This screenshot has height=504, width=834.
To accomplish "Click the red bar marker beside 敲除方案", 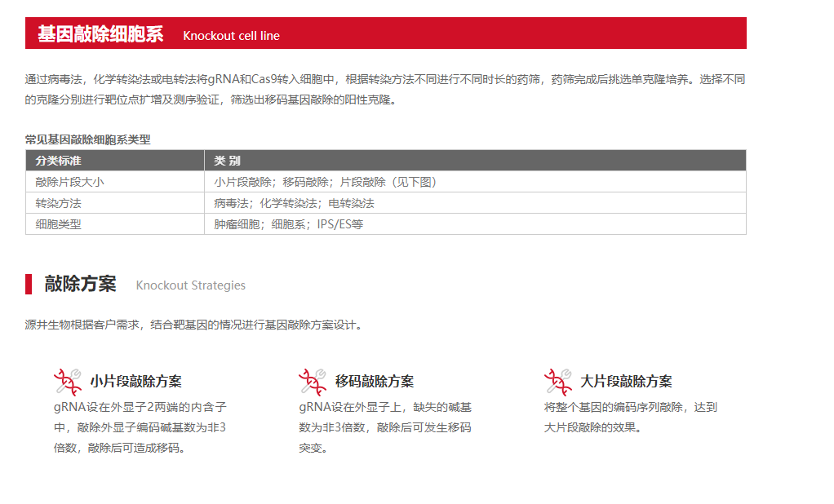I will [29, 284].
